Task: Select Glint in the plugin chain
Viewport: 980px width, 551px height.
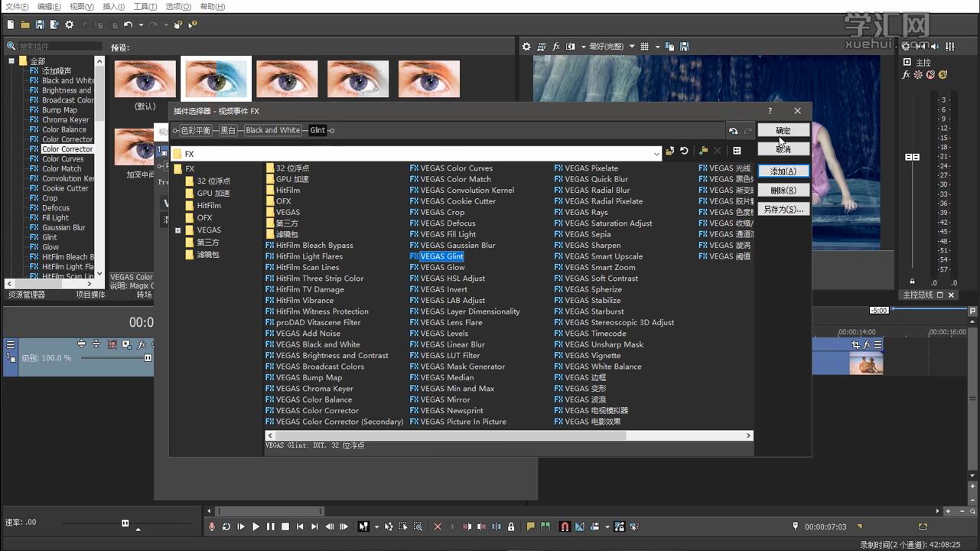Action: coord(318,130)
